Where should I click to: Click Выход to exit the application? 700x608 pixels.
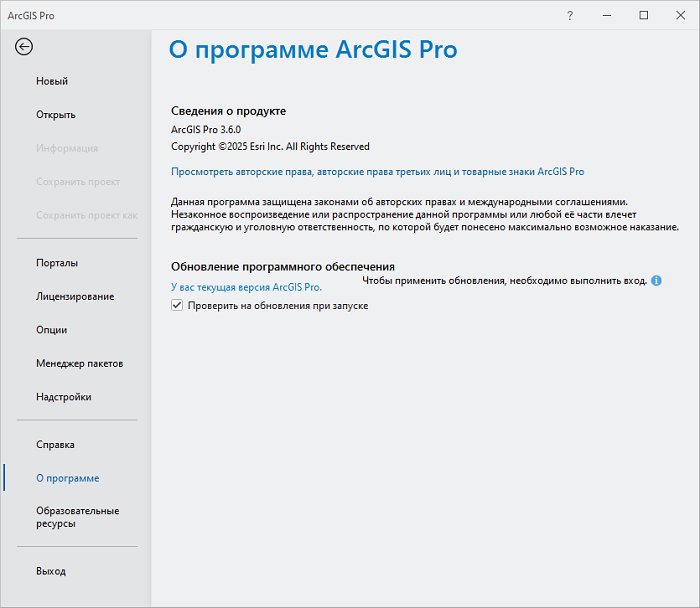(x=51, y=571)
